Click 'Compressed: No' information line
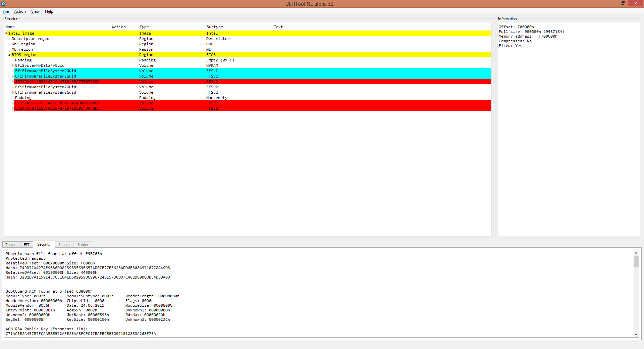 515,41
